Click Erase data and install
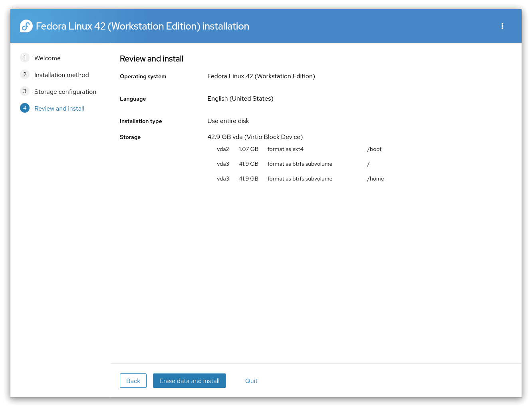 (189, 381)
